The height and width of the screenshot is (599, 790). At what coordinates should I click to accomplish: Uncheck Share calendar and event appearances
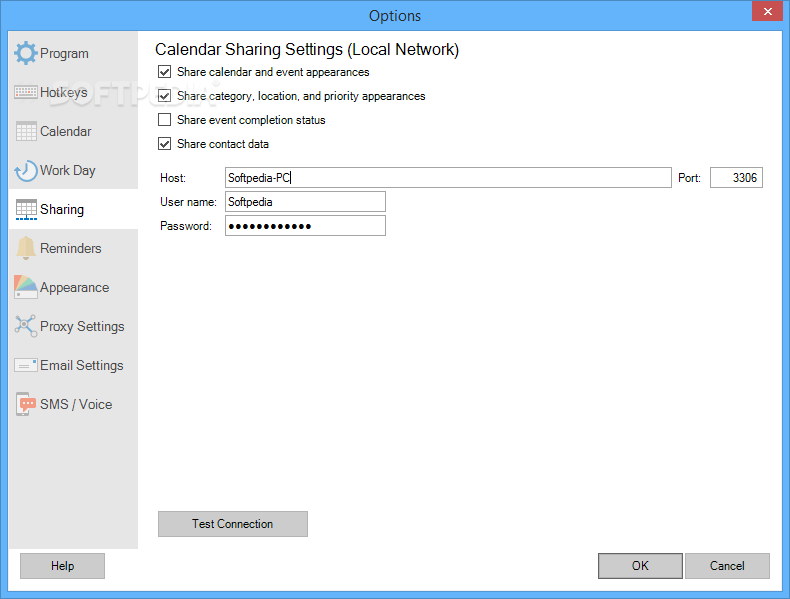(164, 72)
